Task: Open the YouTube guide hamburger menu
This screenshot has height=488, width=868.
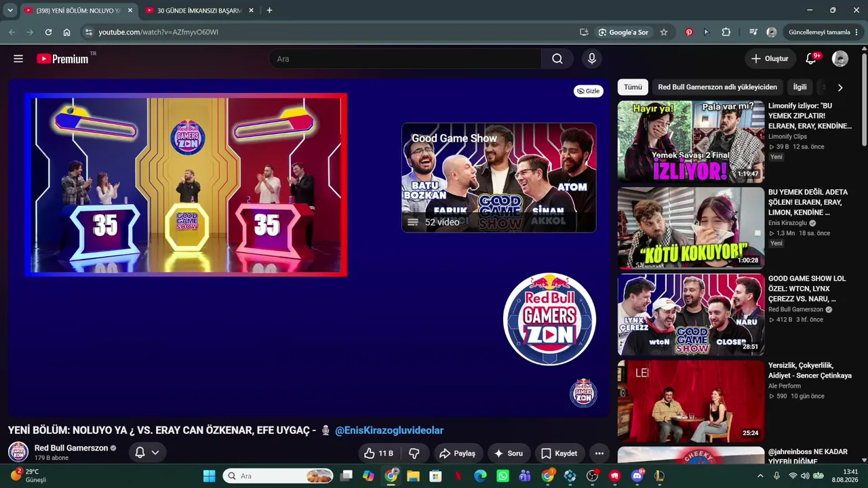Action: point(18,59)
